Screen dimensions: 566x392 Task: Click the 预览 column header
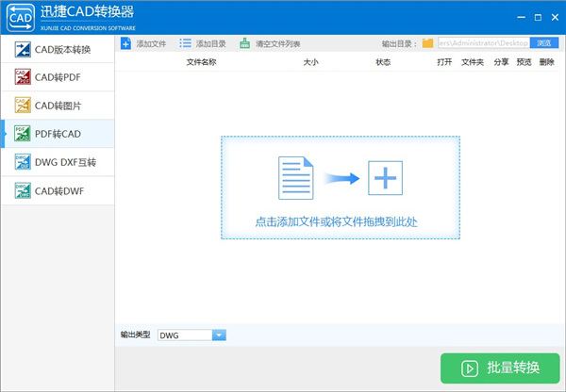[524, 62]
